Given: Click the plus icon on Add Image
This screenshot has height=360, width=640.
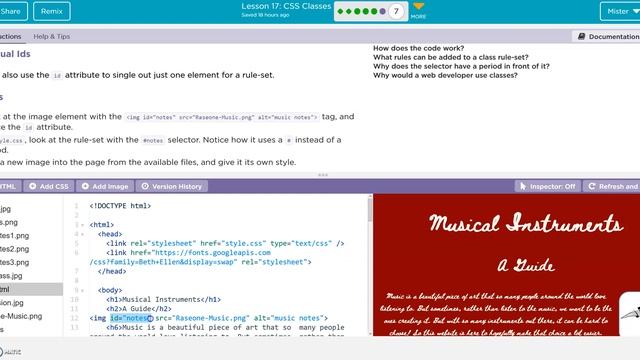Looking at the screenshot, I should point(85,186).
